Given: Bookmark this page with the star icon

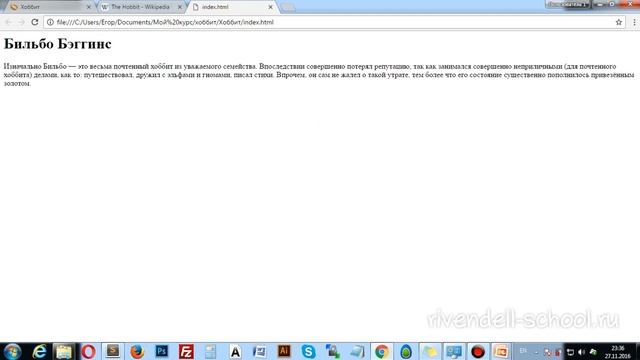Looking at the screenshot, I should point(619,22).
